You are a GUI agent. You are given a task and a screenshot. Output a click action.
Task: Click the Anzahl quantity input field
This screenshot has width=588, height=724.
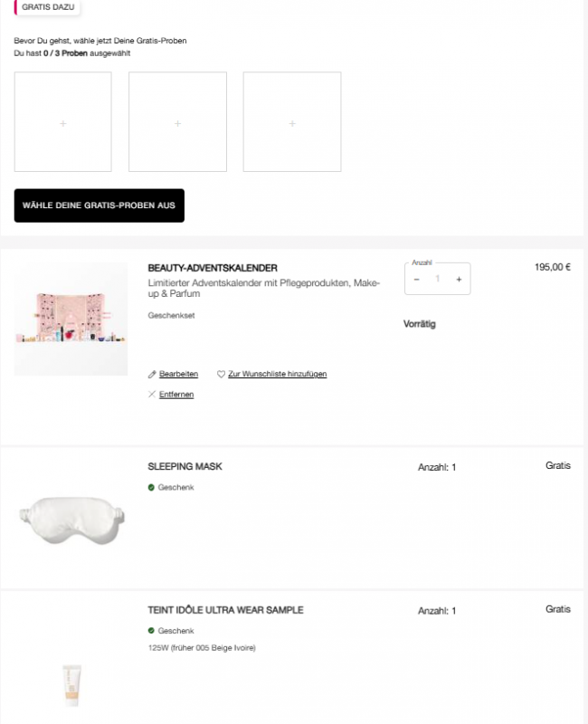[x=438, y=279]
